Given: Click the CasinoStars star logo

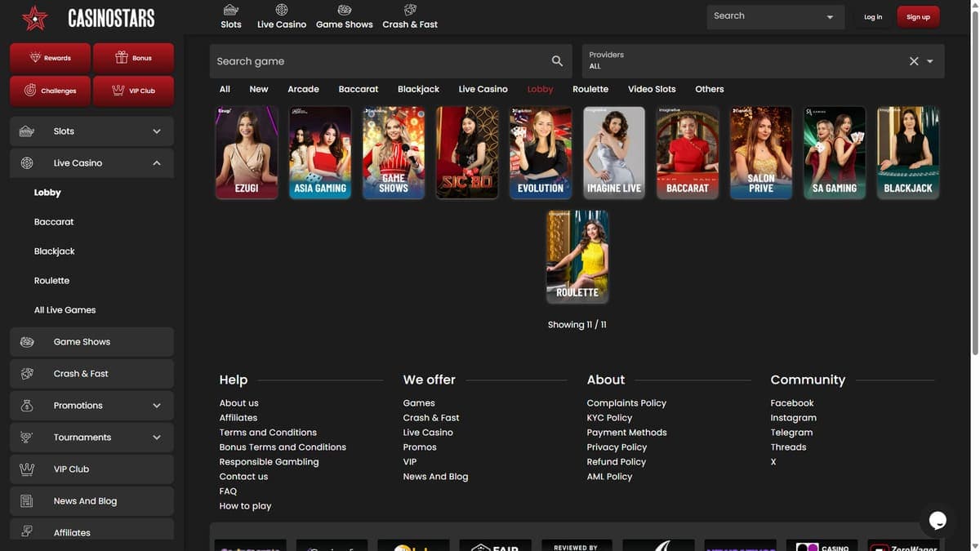Looking at the screenshot, I should (35, 17).
